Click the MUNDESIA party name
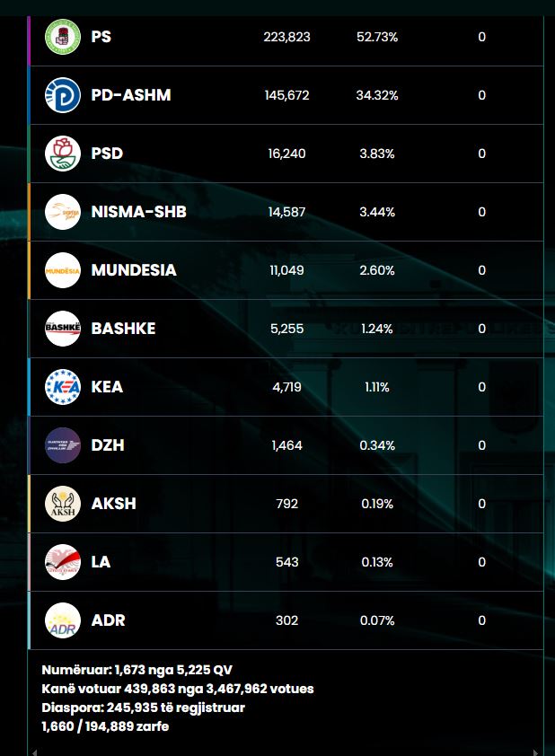This screenshot has height=756, width=555. point(134,270)
